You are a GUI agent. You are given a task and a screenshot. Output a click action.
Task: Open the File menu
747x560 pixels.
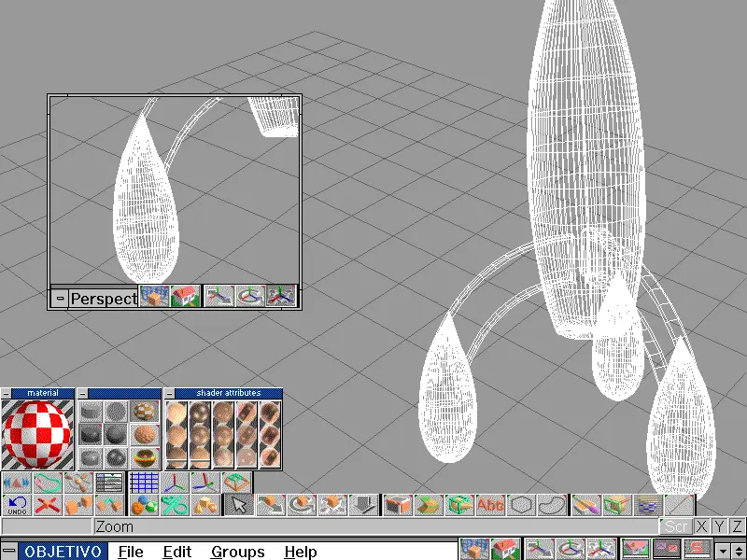click(131, 552)
